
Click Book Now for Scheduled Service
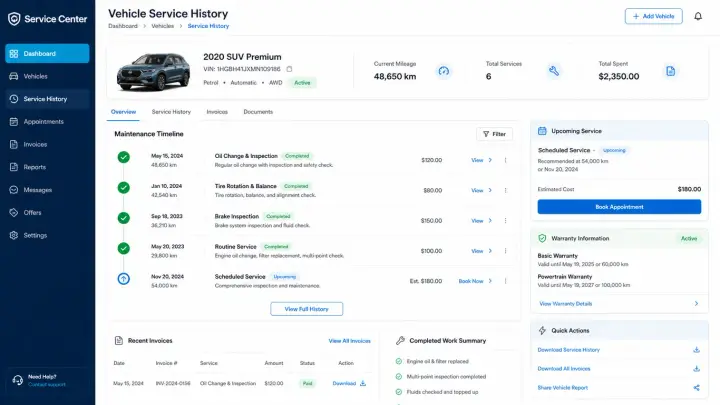click(471, 281)
